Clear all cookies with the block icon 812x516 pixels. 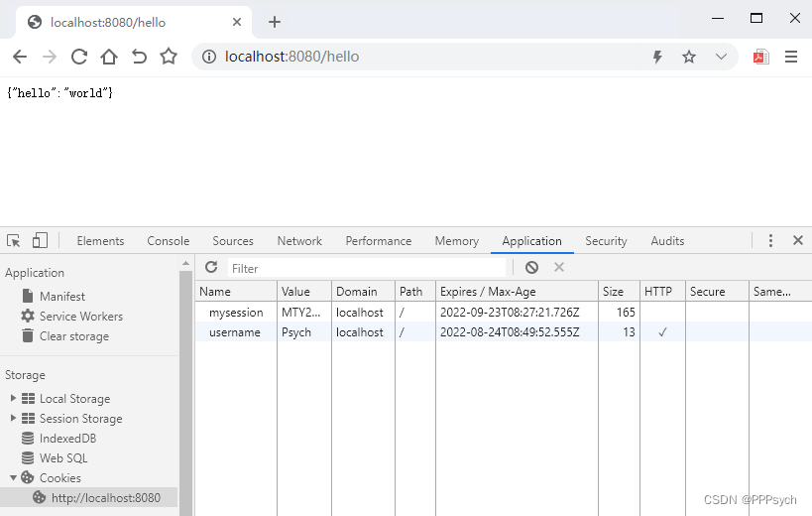coord(531,267)
